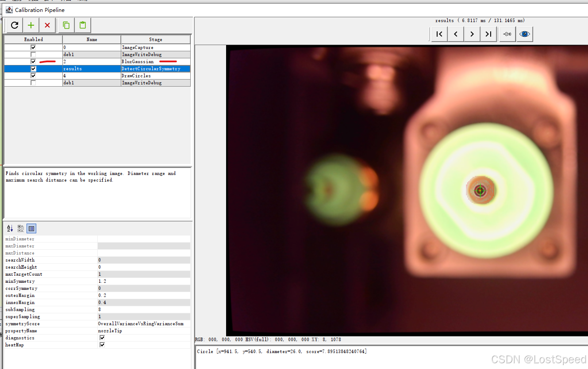
Task: Select the DrawCircles stage cell
Action: tap(156, 76)
